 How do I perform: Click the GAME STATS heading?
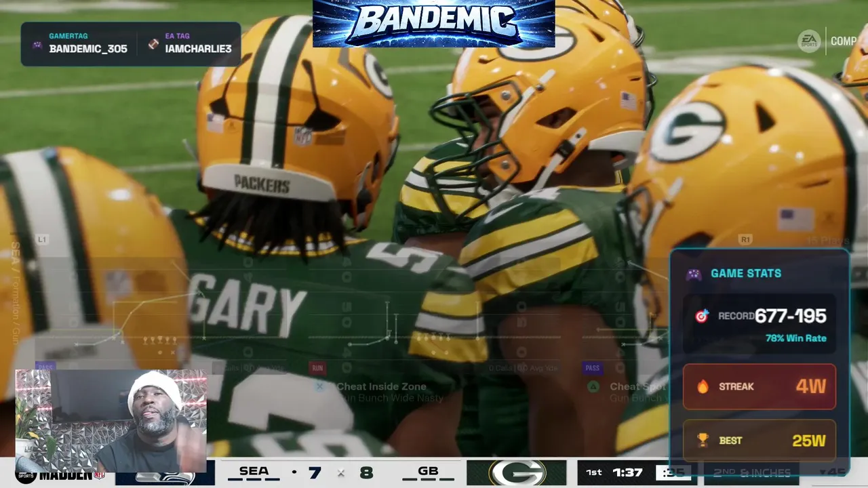746,273
